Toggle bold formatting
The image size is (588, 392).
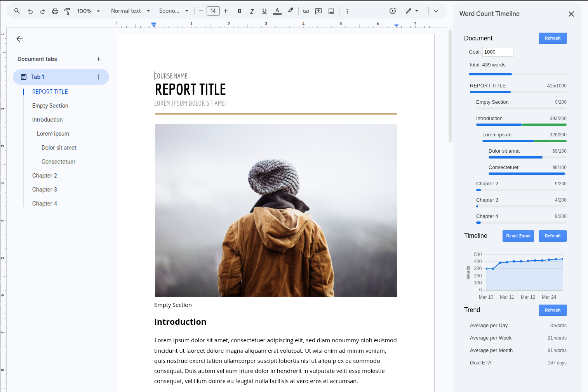coord(239,11)
